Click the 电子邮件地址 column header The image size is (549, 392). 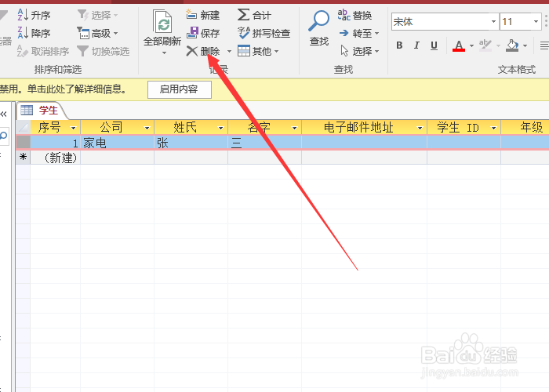(358, 127)
